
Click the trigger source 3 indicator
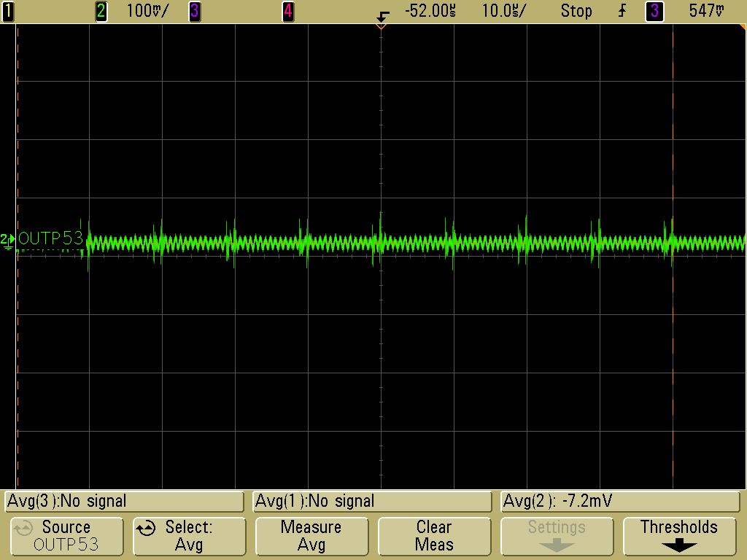[654, 11]
